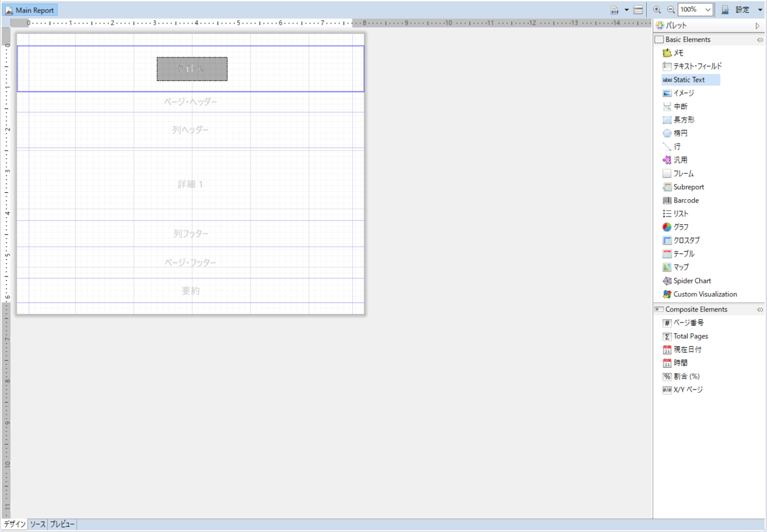Select the 要約 summary band
The height and width of the screenshot is (532, 767).
[190, 291]
